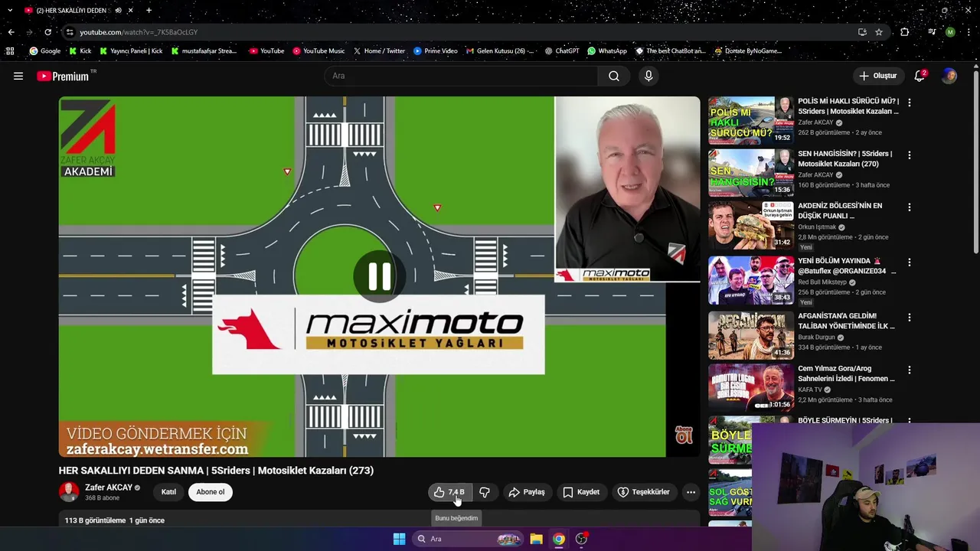This screenshot has height=551, width=980.
Task: Open options for BÖYLE SÜRMEYİN video
Action: coord(909,421)
